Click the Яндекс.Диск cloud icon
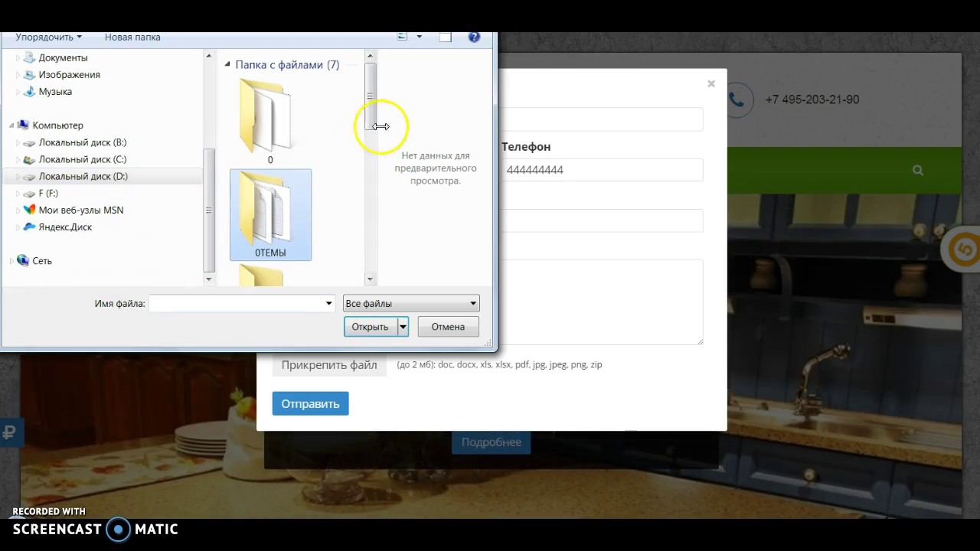Image resolution: width=980 pixels, height=551 pixels. point(29,227)
